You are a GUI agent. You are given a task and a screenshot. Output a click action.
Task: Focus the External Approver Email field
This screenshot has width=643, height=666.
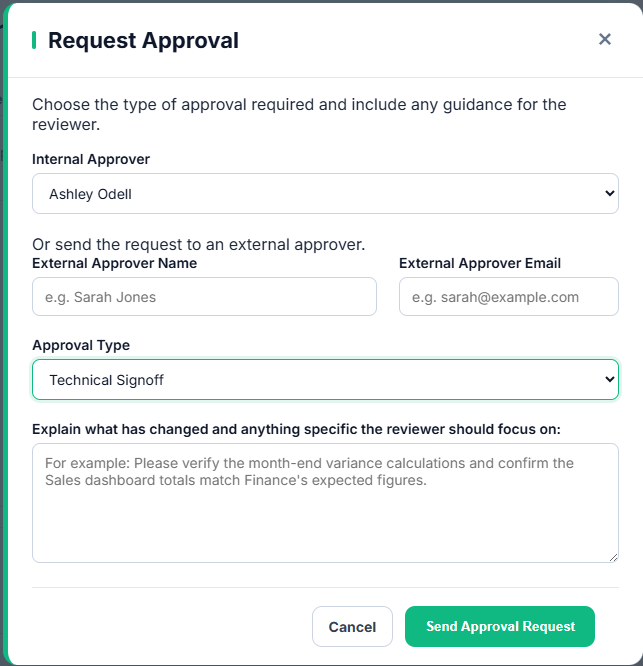(509, 297)
